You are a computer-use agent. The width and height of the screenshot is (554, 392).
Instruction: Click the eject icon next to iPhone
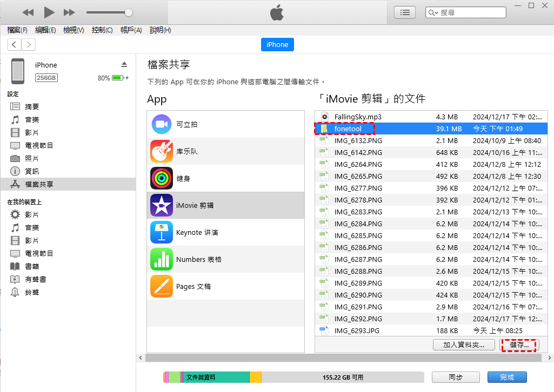point(124,64)
